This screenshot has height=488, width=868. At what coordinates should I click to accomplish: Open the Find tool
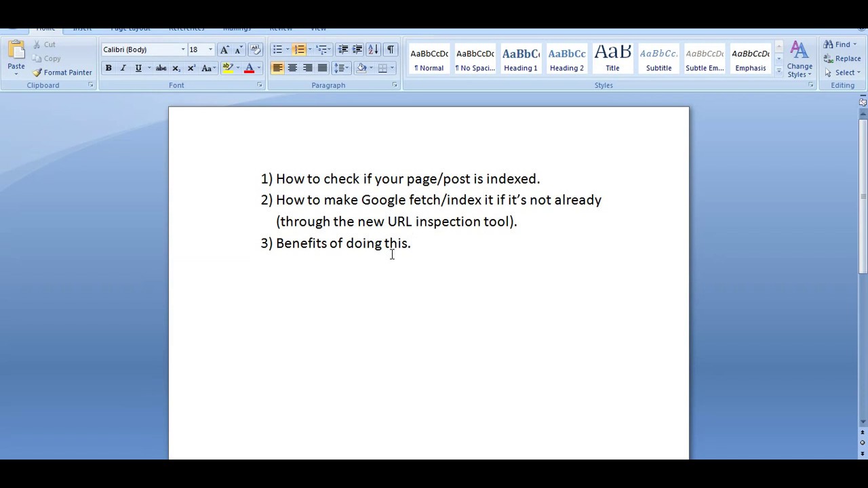pyautogui.click(x=839, y=45)
